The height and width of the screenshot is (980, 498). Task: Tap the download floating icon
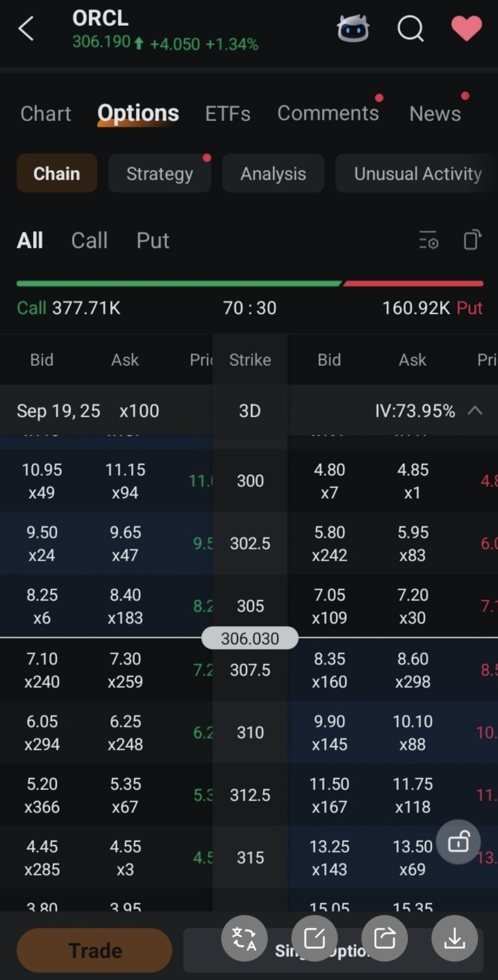455,938
